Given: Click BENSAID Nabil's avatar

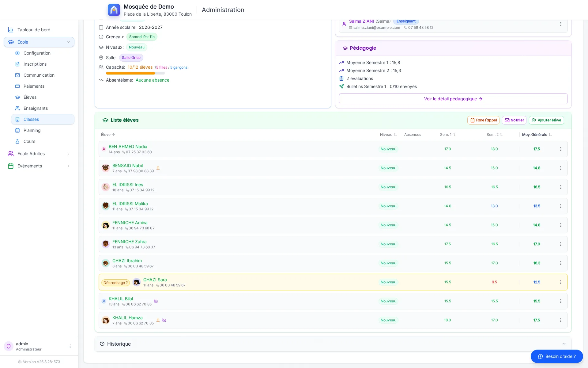Looking at the screenshot, I should [106, 168].
